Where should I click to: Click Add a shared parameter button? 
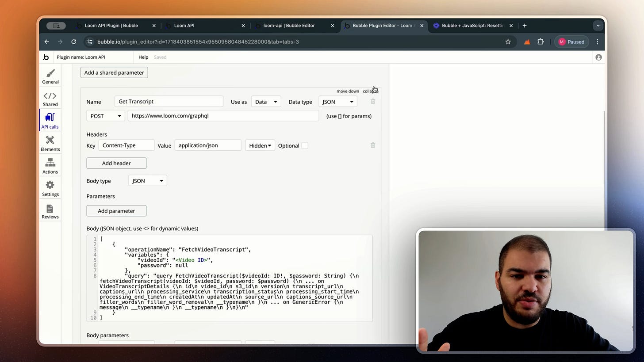pos(114,72)
